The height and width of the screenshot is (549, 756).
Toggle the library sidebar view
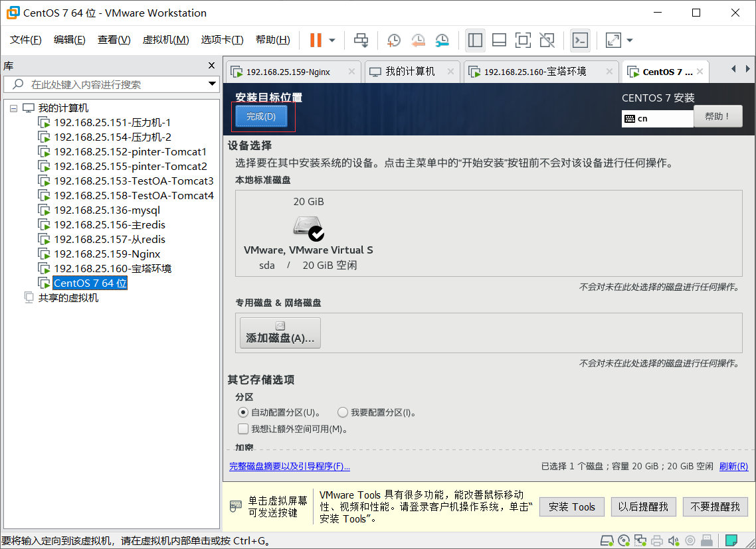[x=475, y=40]
